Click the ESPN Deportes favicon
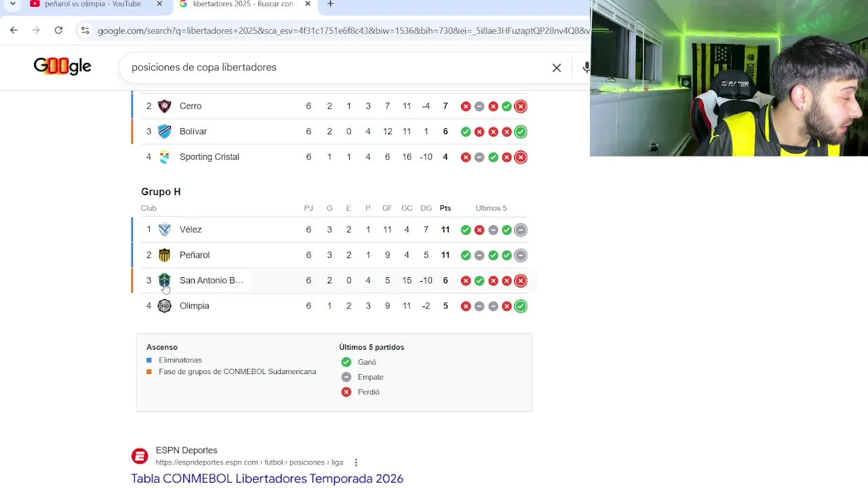Image resolution: width=868 pixels, height=488 pixels. tap(140, 456)
